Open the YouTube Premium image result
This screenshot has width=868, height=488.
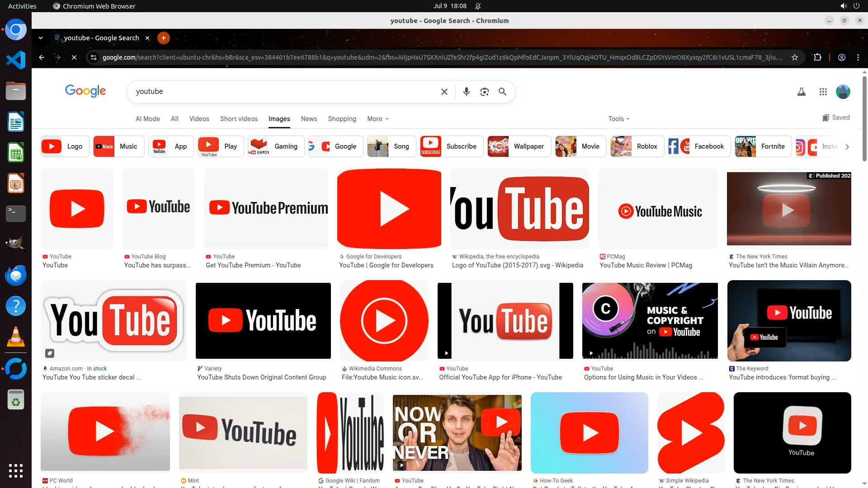(266, 208)
